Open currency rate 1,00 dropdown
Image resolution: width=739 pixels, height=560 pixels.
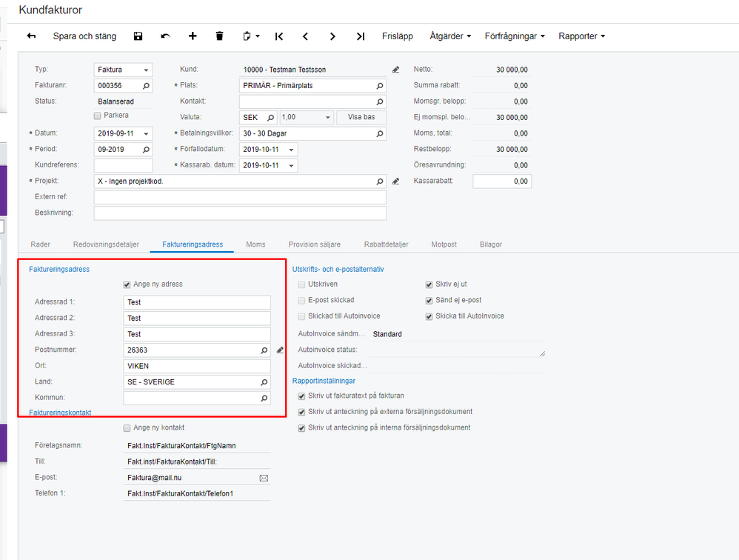[327, 117]
